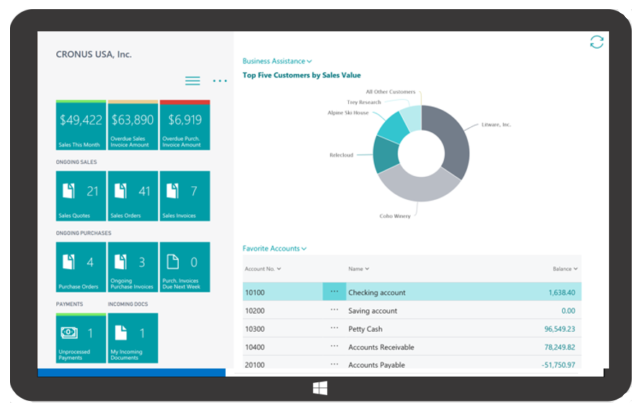Open the more options ellipsis beside hamburger menu
The width and height of the screenshot is (636, 412).
point(219,81)
